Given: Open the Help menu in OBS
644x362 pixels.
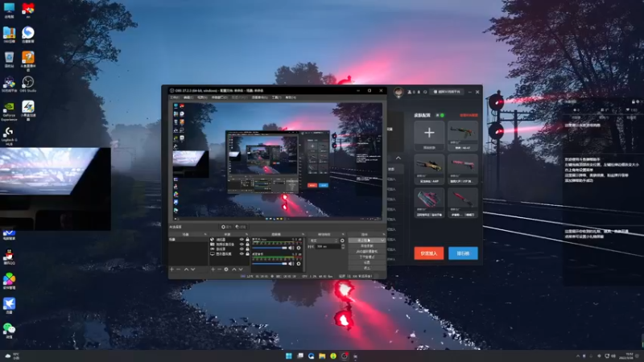Looking at the screenshot, I should 291,97.
